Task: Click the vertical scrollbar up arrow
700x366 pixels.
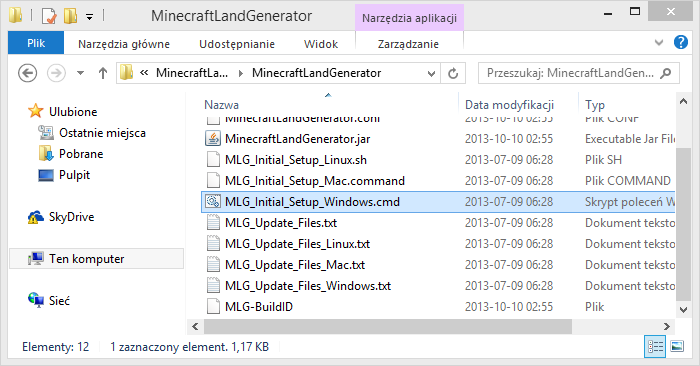Action: 683,102
